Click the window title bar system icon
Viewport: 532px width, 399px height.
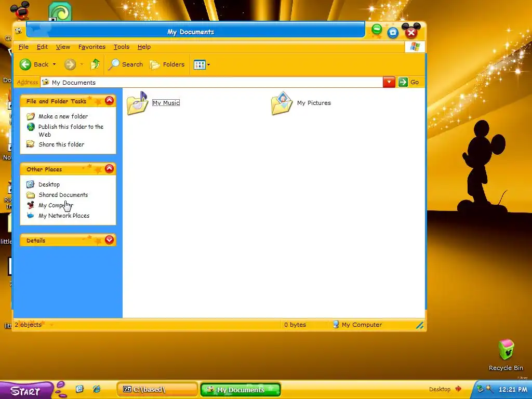pos(19,31)
